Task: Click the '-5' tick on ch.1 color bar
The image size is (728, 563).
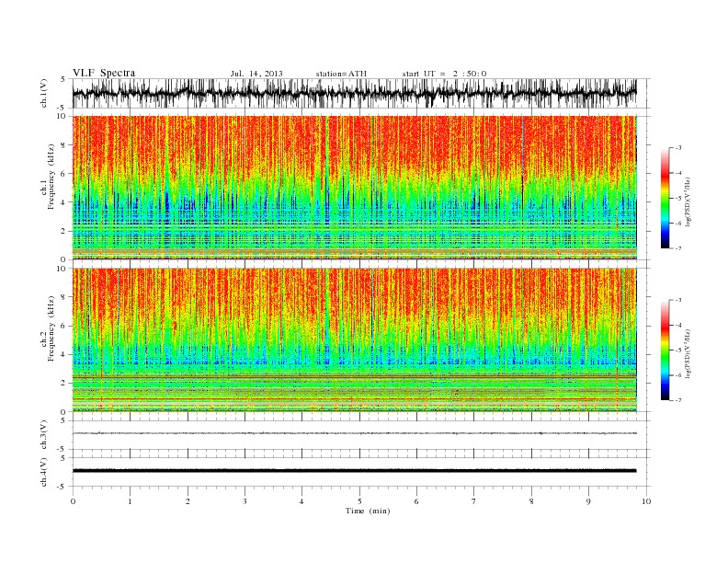Action: [x=678, y=199]
